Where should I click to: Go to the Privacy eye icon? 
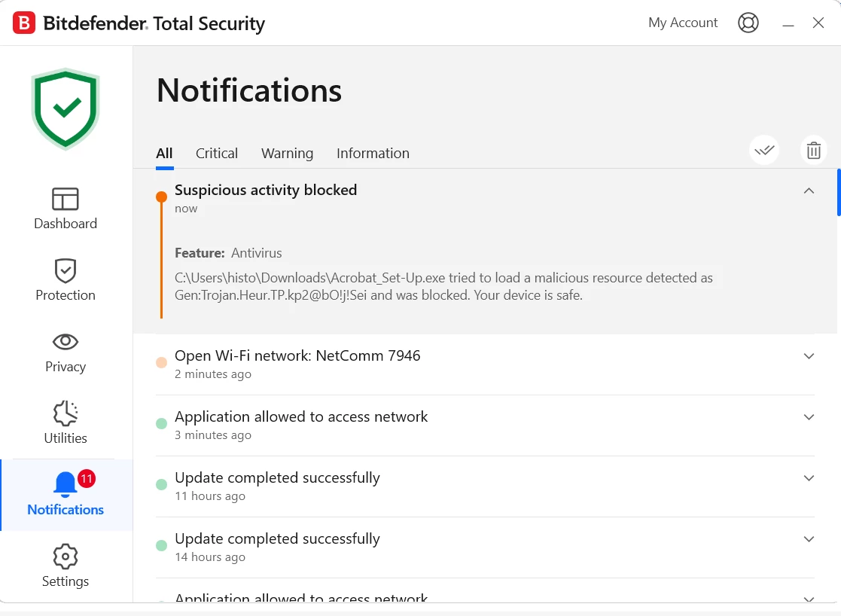click(66, 342)
